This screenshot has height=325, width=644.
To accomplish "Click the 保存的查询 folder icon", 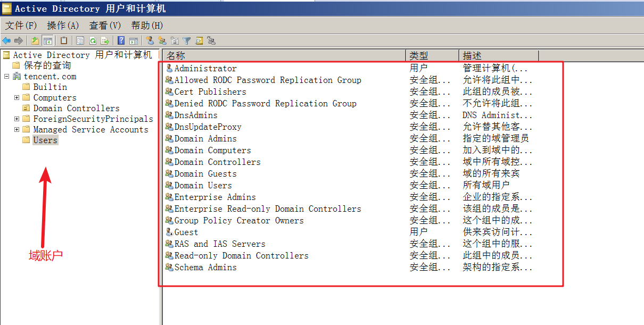I will [x=16, y=65].
